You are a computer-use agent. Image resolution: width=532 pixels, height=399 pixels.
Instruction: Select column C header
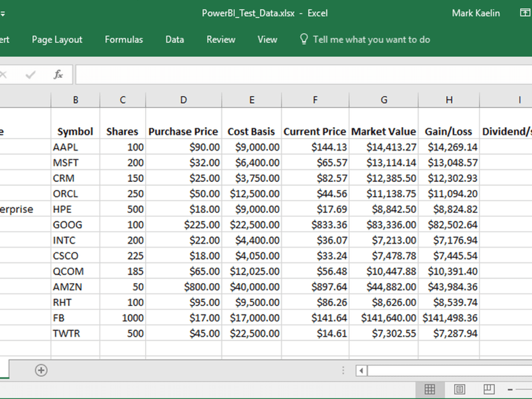tap(122, 100)
